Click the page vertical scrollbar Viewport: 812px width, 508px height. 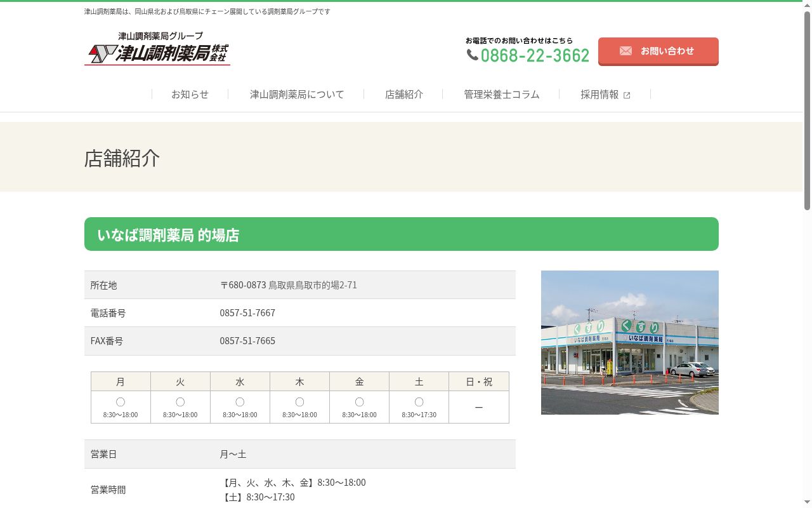coord(807,111)
